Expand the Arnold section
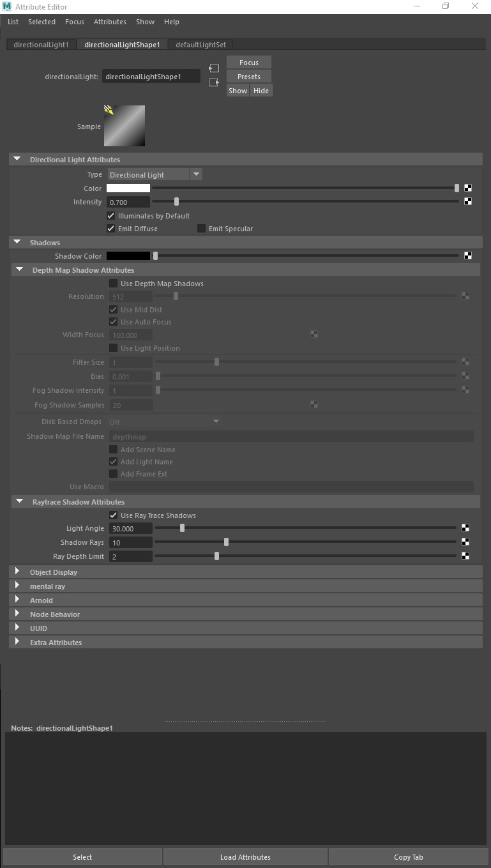Screen dimensions: 491x868 point(17,600)
